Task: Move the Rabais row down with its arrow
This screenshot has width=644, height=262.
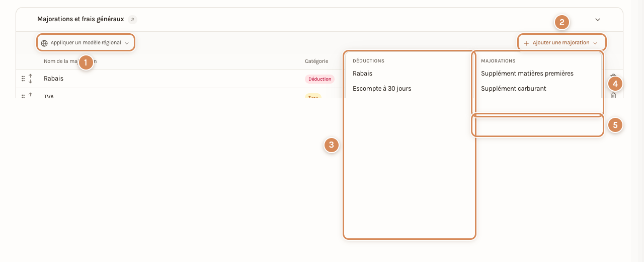Action: tap(30, 81)
